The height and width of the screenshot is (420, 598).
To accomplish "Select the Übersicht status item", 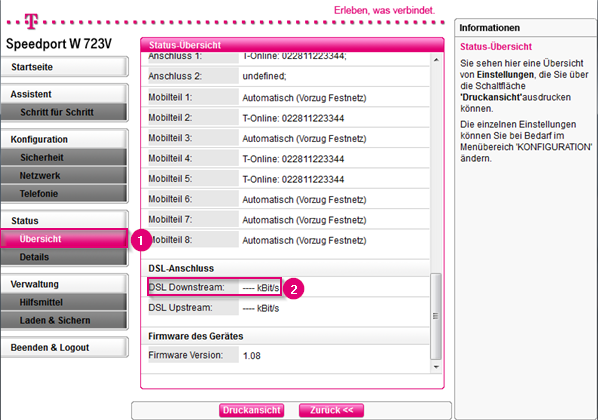I will point(64,239).
